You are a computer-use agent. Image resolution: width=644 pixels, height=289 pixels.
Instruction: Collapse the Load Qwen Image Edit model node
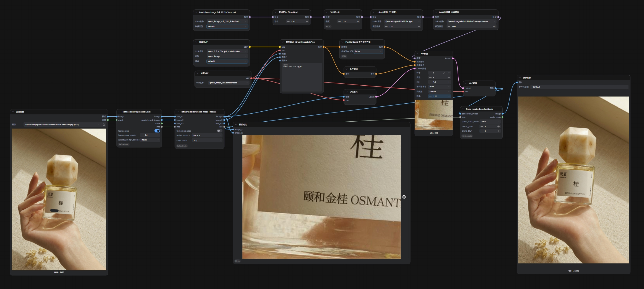click(x=196, y=12)
